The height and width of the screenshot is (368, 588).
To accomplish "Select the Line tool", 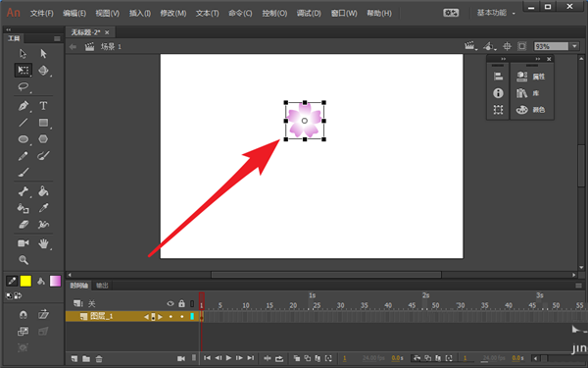I will (24, 123).
